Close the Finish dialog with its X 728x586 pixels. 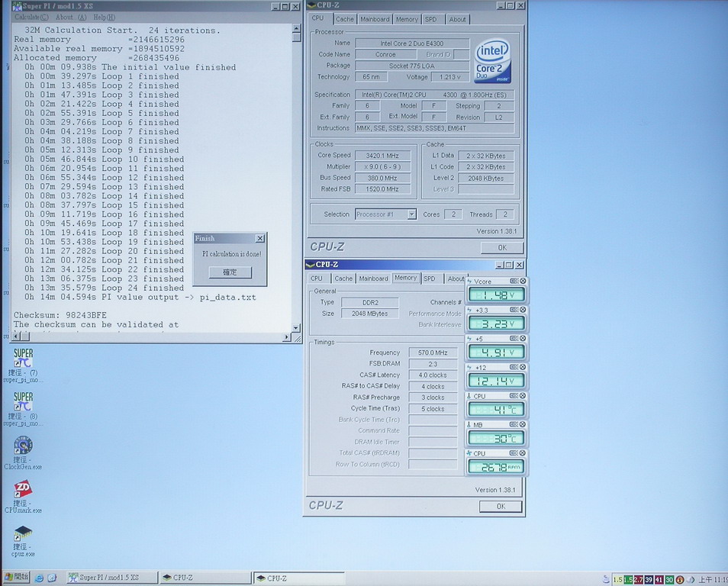point(260,238)
